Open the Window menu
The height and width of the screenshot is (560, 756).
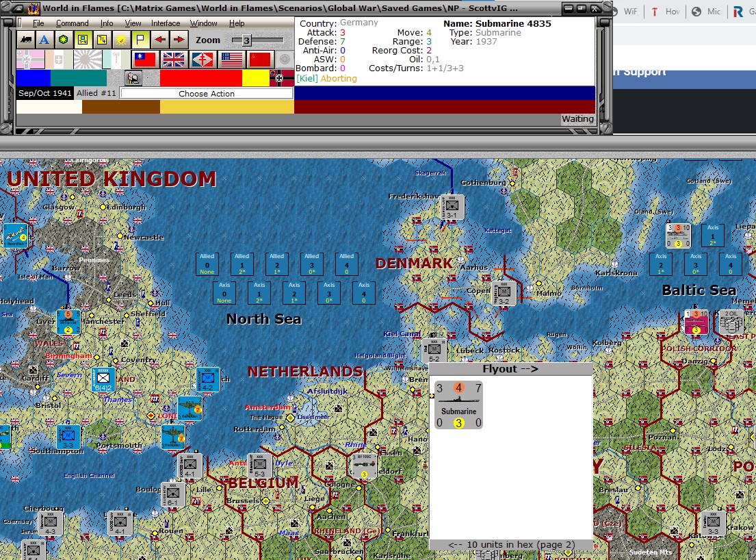[x=203, y=23]
